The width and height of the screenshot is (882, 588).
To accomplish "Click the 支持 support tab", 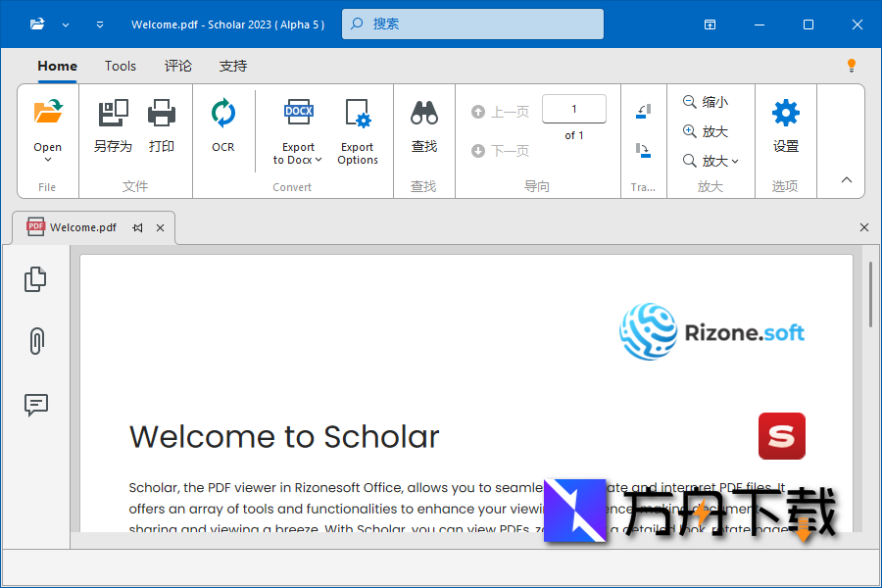I will coord(232,66).
